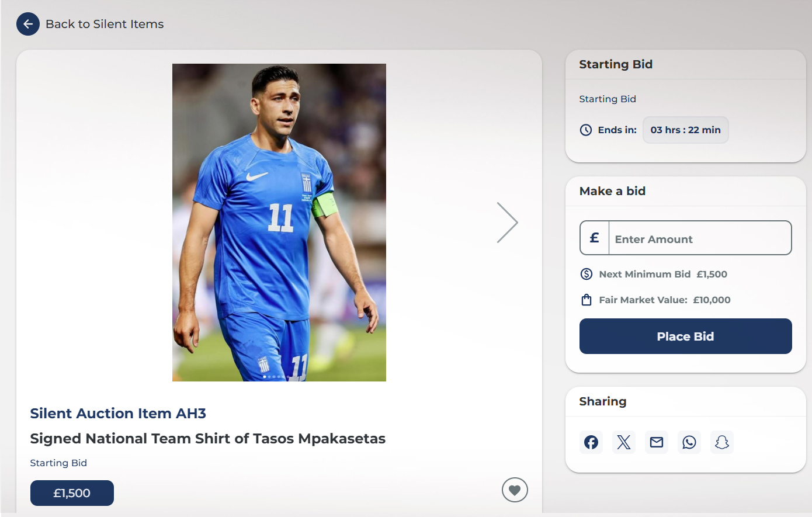The width and height of the screenshot is (812, 517).
Task: Share the item on WhatsApp
Action: point(689,442)
